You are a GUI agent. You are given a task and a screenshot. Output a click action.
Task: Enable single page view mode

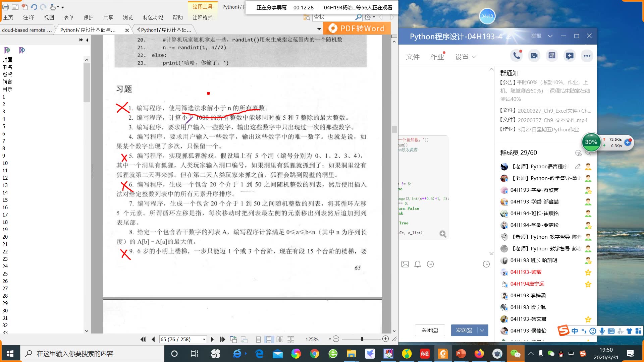pos(258,339)
